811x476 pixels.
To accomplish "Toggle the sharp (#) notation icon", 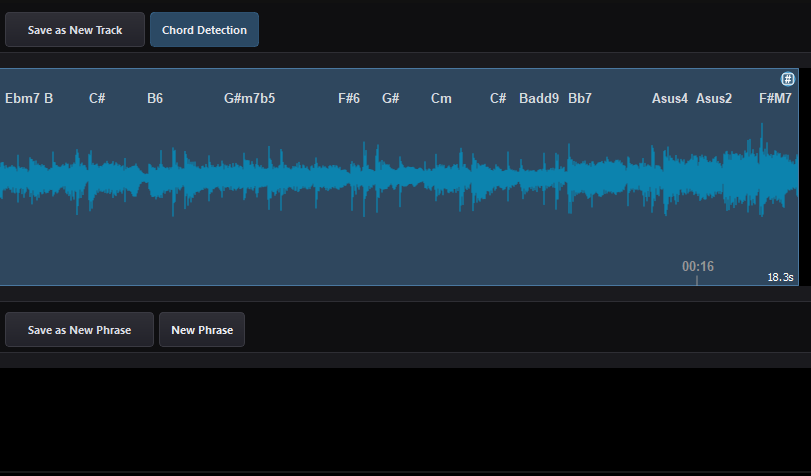I will click(x=787, y=79).
